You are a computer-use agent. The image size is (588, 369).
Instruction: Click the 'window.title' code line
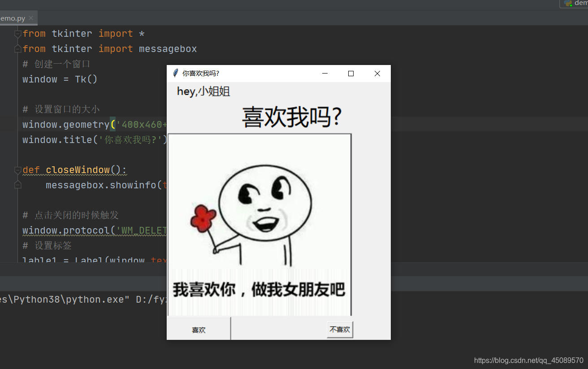[95, 140]
